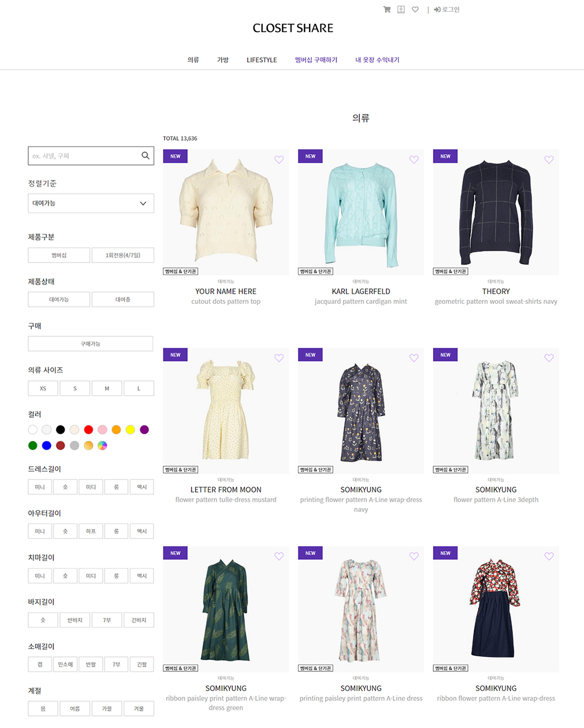The image size is (584, 728).
Task: Favorite the YOUR NAME HERE top
Action: 279,160
